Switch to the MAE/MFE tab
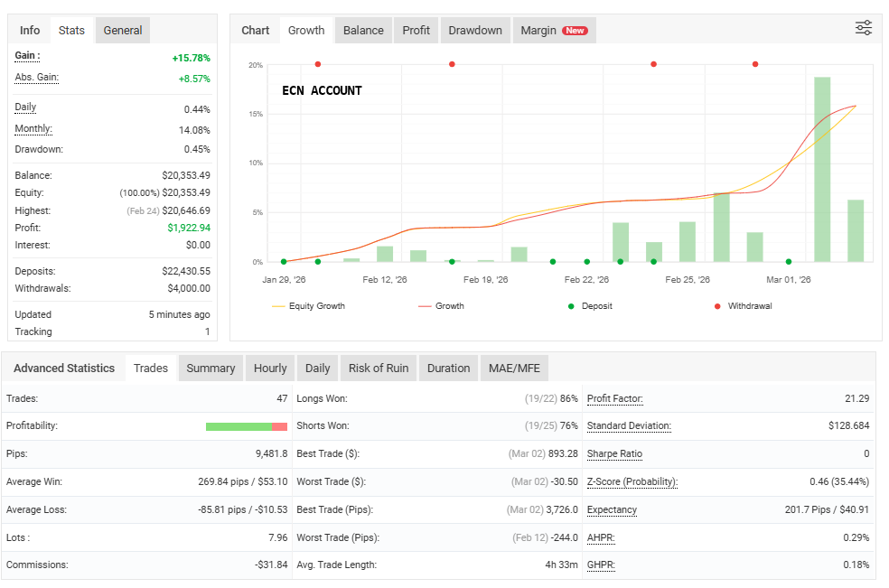 (x=514, y=368)
